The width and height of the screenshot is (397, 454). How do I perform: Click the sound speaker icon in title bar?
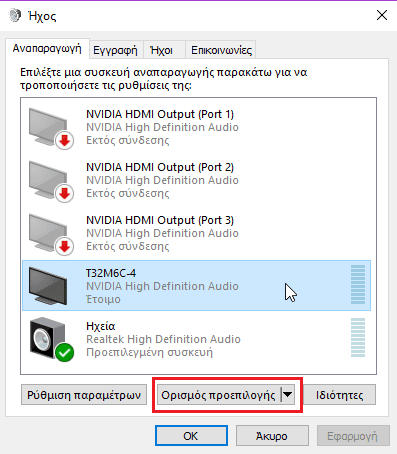tap(15, 15)
